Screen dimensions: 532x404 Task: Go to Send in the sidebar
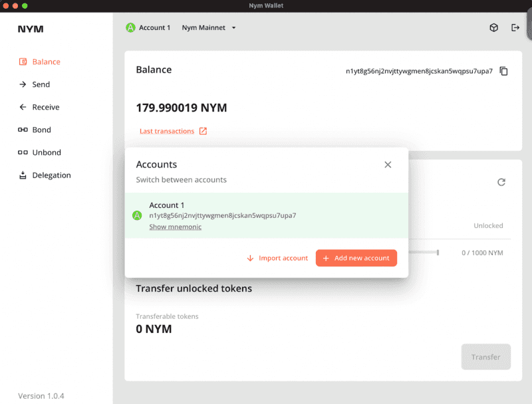41,84
